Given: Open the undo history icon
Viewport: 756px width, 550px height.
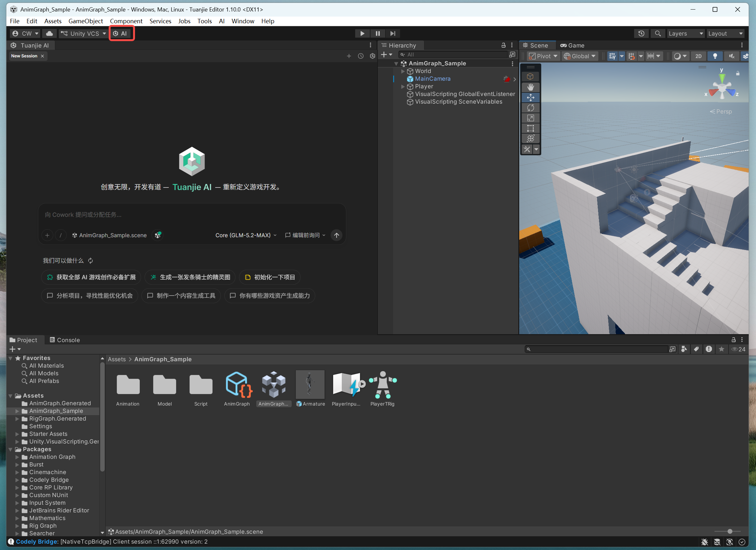Looking at the screenshot, I should [641, 33].
